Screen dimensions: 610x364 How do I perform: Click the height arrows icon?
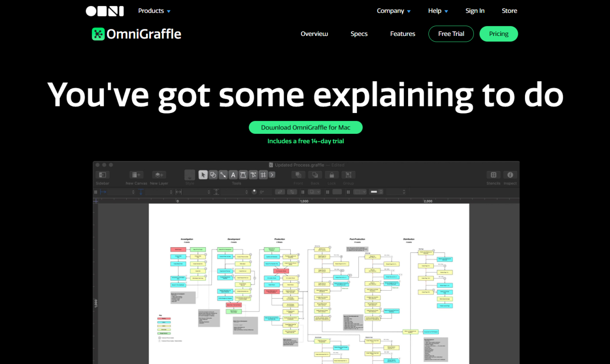(216, 192)
